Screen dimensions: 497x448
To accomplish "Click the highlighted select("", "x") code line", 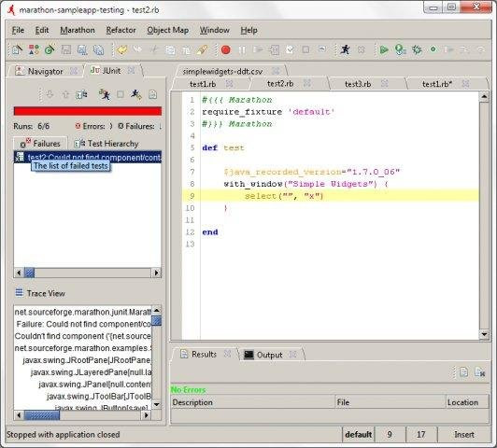I will [x=331, y=196].
